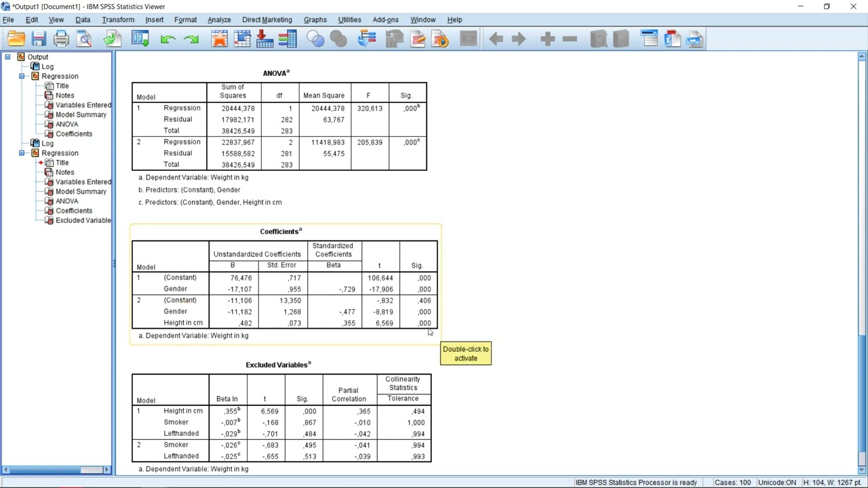868x488 pixels.
Task: Click the footnote 'c. Predictors: (Constant), Gender, Height in cm'
Action: [210, 202]
